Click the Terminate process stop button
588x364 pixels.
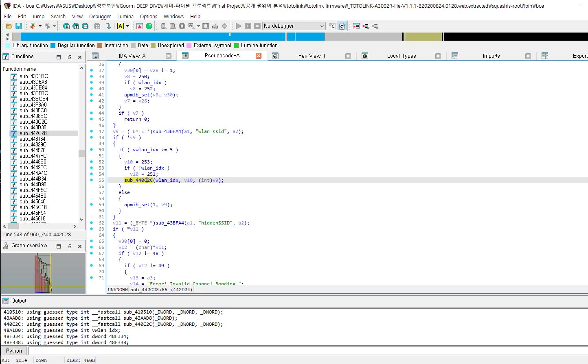tap(257, 26)
